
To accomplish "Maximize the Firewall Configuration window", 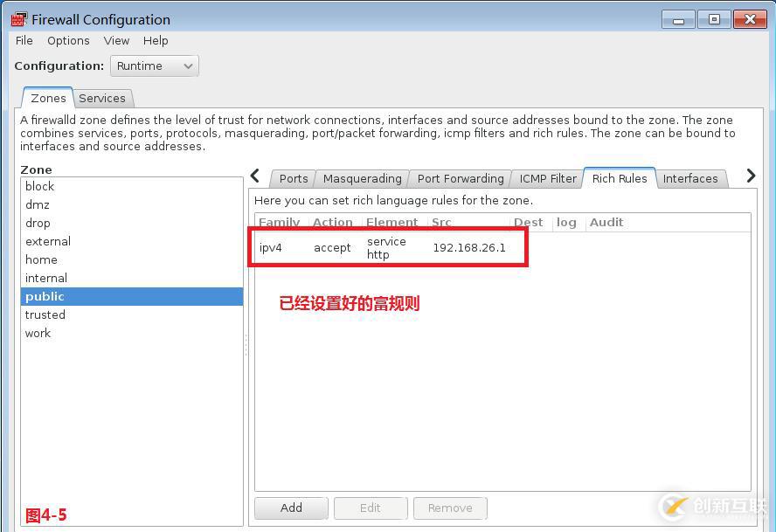I will pos(714,20).
